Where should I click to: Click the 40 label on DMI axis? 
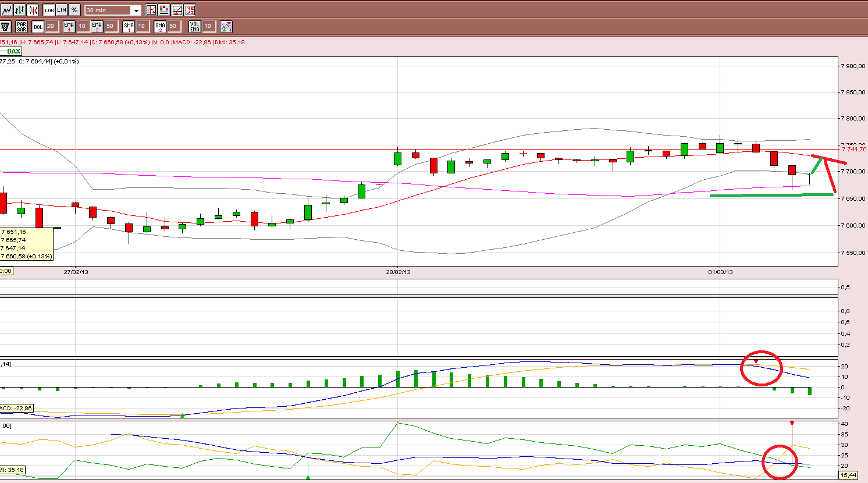point(844,424)
